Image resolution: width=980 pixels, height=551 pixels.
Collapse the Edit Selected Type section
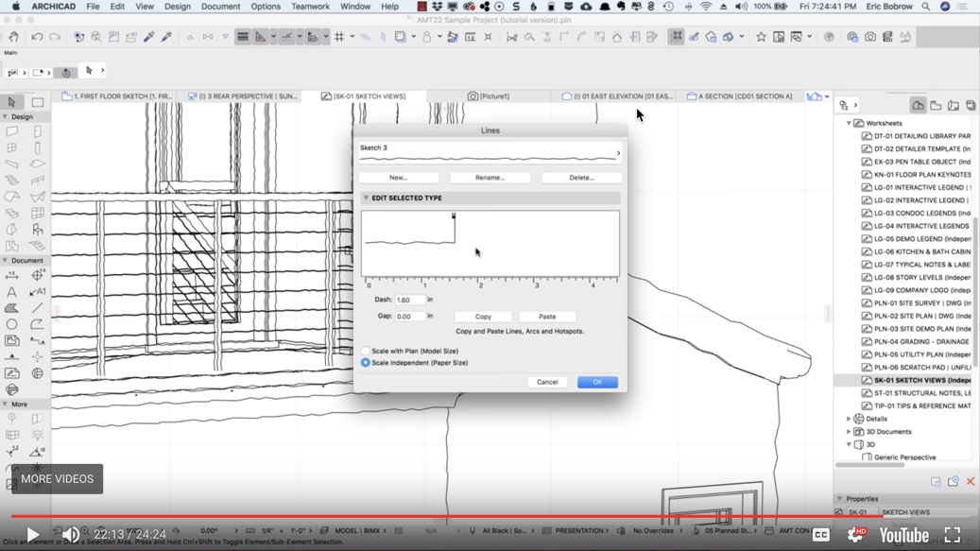coord(367,198)
